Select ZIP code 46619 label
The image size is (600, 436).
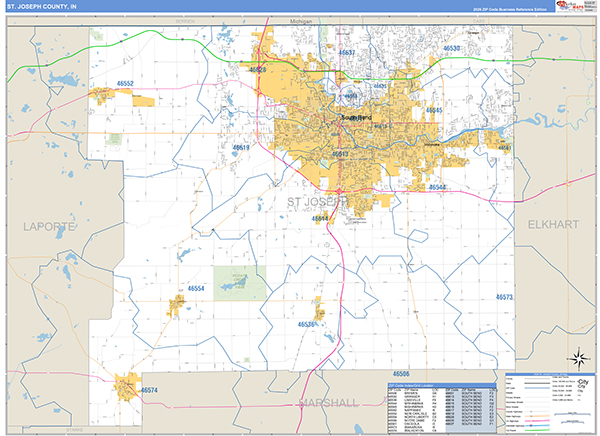[x=241, y=147]
